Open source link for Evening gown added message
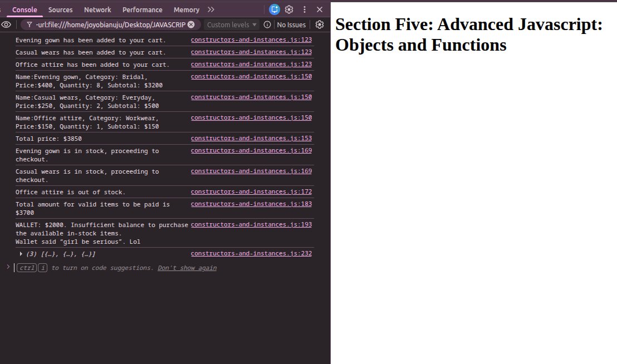617x364 pixels. pyautogui.click(x=251, y=40)
